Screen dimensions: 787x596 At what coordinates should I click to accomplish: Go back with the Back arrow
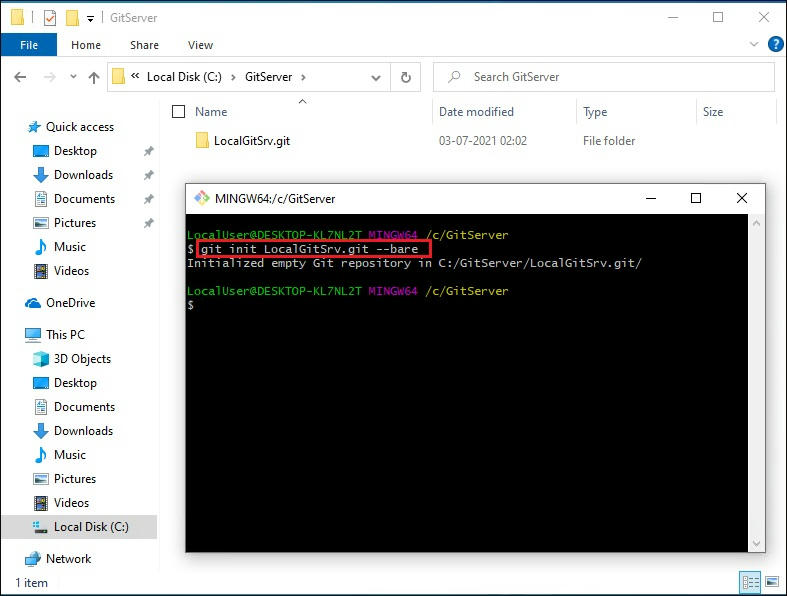tap(20, 77)
